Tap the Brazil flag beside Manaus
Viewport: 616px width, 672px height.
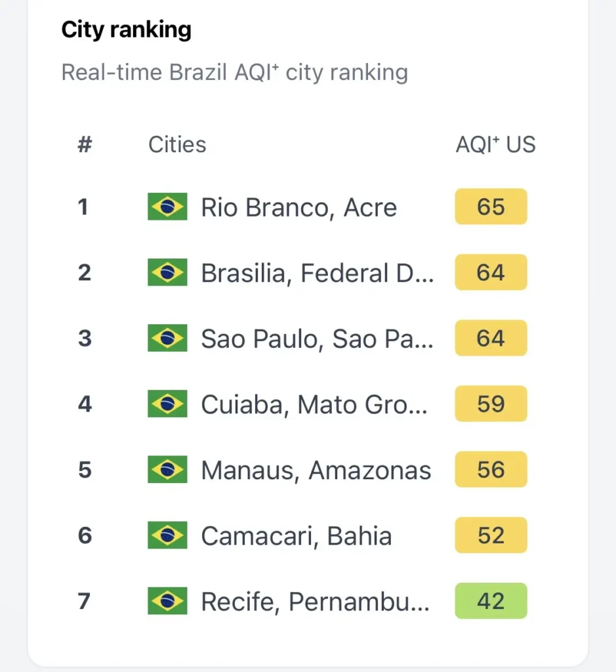pyautogui.click(x=167, y=470)
